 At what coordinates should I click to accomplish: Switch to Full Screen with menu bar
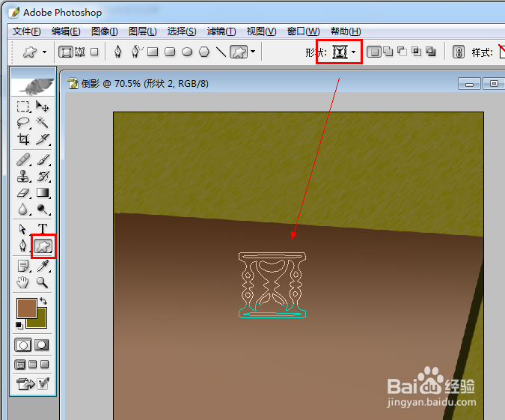tap(33, 365)
